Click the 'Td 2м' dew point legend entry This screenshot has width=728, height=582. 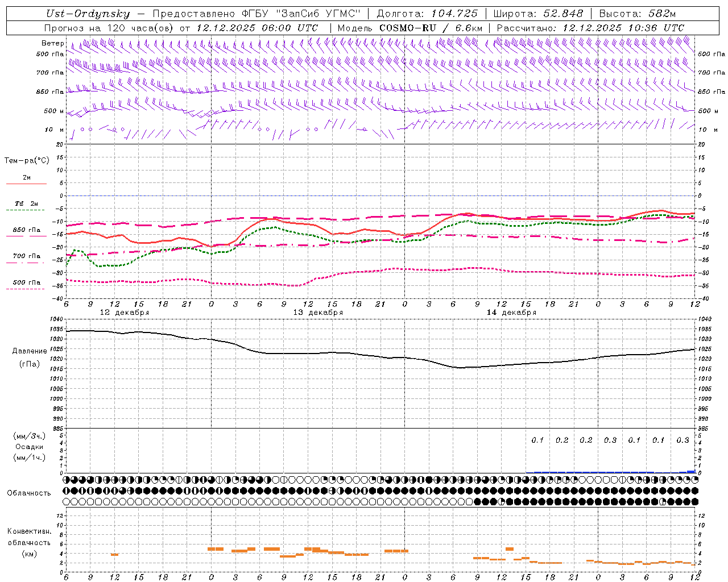click(27, 203)
